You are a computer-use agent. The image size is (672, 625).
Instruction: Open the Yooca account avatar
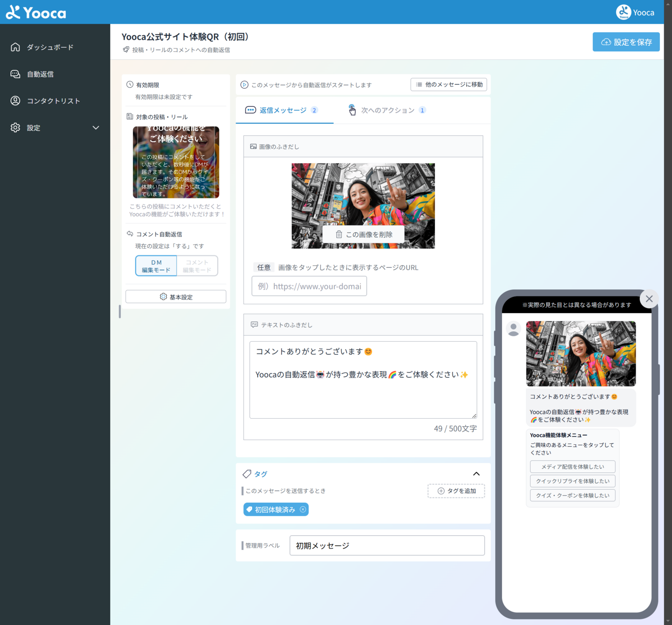pos(623,12)
